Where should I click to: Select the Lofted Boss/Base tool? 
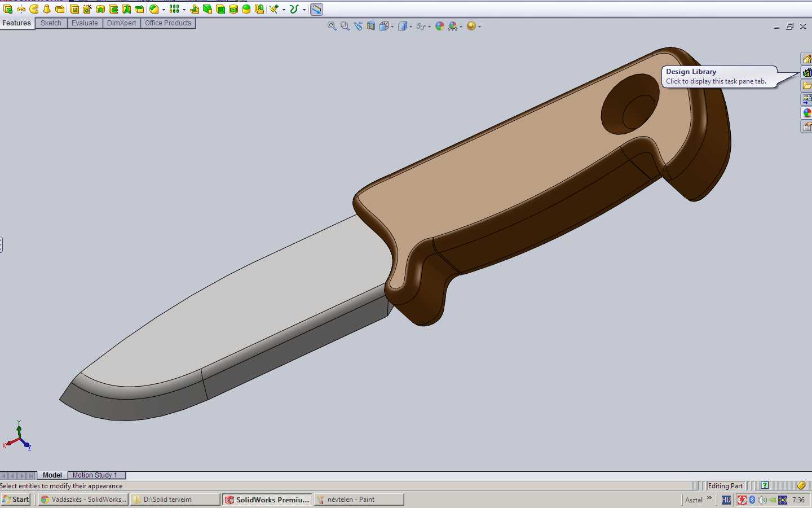[47, 9]
